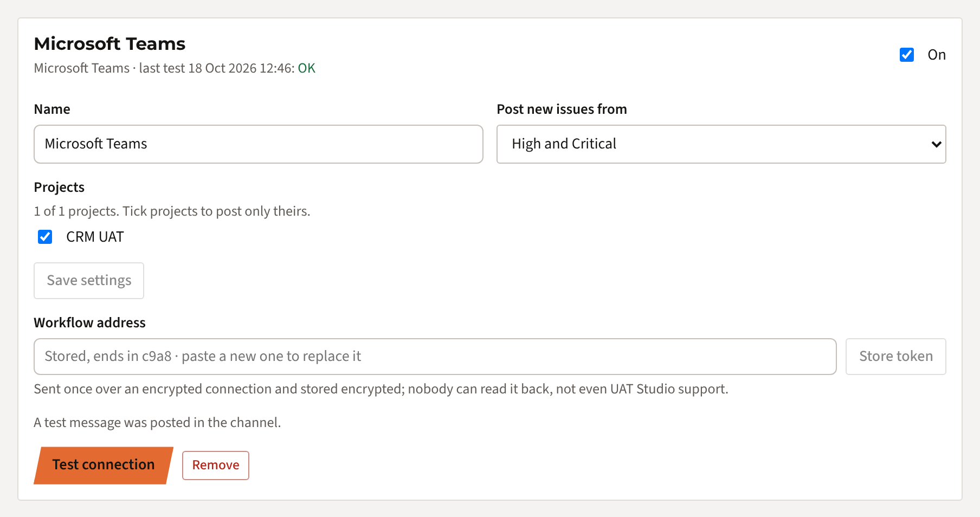Click the '1 of 1 projects' hint text
980x517 pixels.
[x=172, y=211]
